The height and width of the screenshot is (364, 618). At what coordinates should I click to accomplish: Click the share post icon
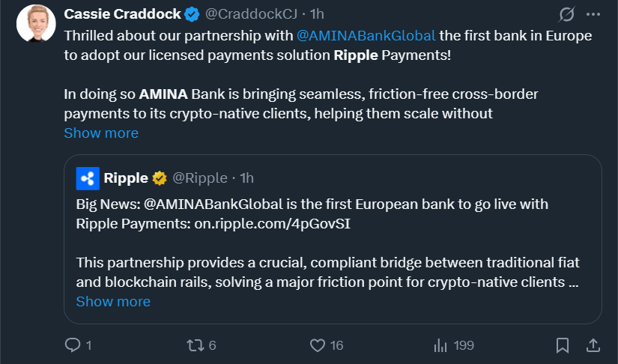[x=592, y=345]
